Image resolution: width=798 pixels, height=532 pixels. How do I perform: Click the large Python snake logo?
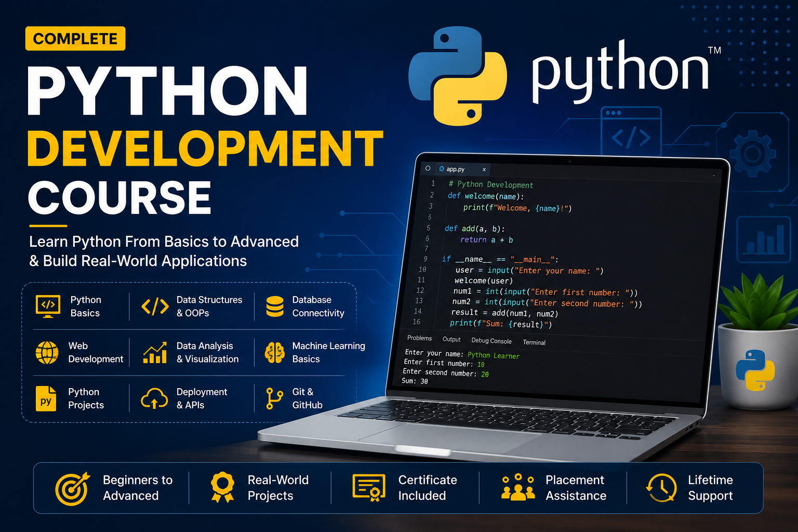[x=458, y=76]
